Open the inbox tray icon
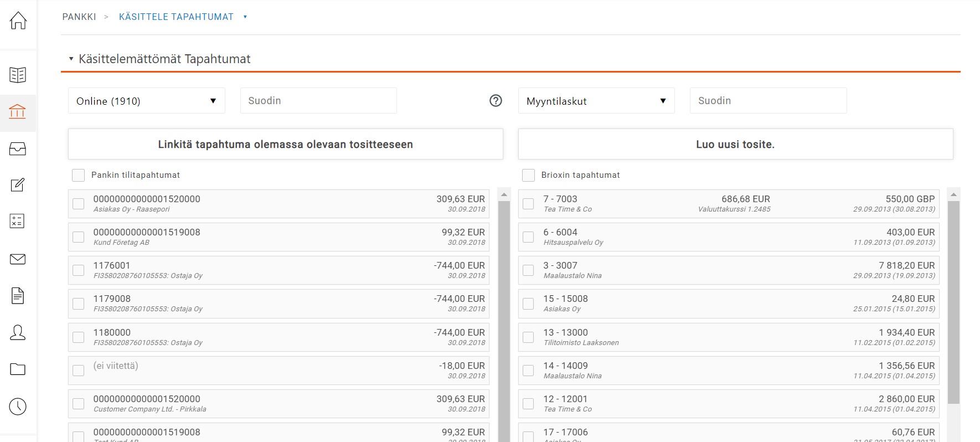The image size is (980, 442). point(18,149)
